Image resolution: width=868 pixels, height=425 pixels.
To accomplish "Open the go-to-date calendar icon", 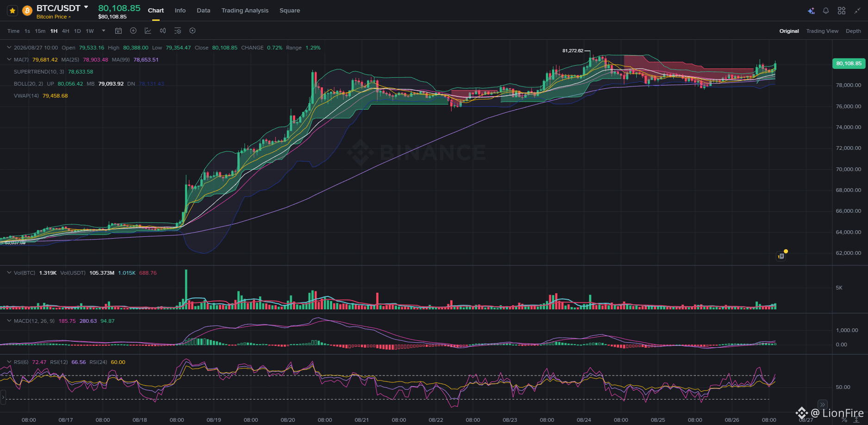I will point(118,31).
